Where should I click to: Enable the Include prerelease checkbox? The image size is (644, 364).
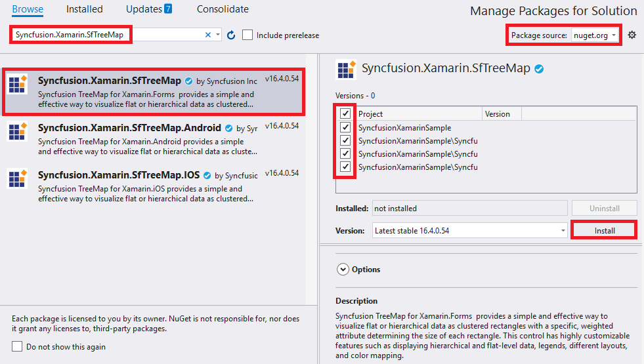247,35
